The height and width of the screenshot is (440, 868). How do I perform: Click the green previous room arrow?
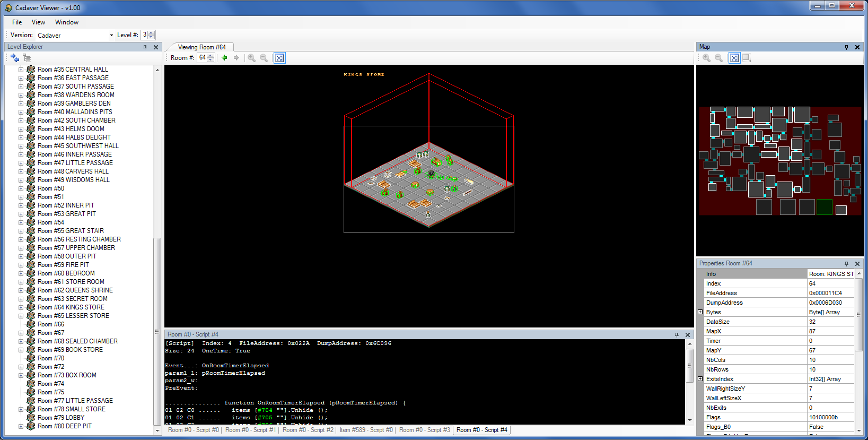pyautogui.click(x=224, y=58)
